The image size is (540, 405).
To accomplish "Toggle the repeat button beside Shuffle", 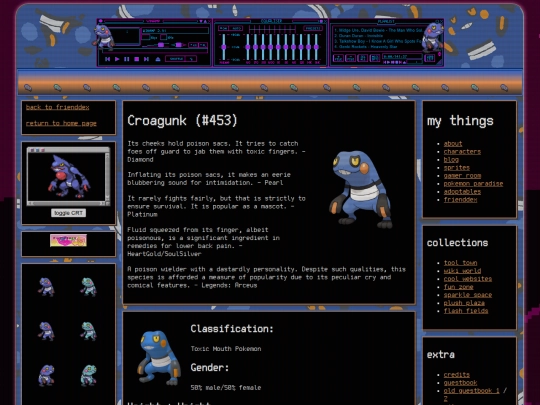I will coord(191,59).
